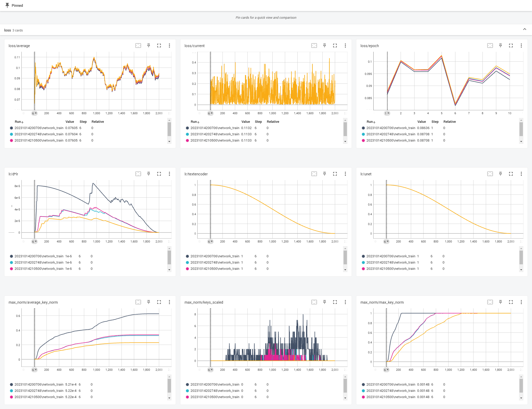Sort loss/average table by Run column
The image size is (532, 409).
pyautogui.click(x=18, y=122)
